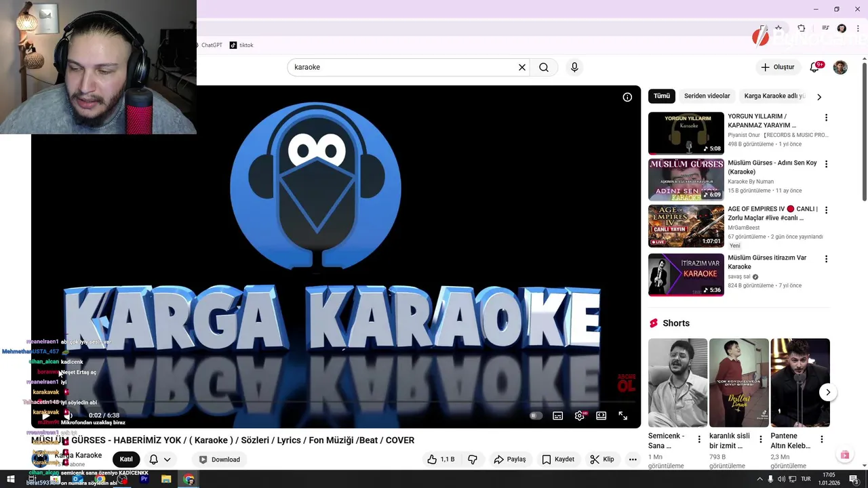Open karanlık sisli bir izmit short
Viewport: 868px width, 488px height.
click(738, 383)
